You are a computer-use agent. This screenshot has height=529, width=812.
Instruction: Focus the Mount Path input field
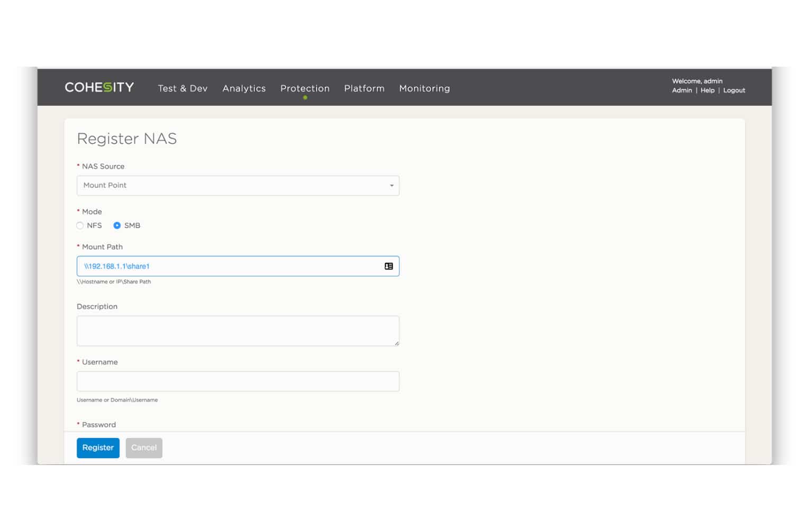227,266
